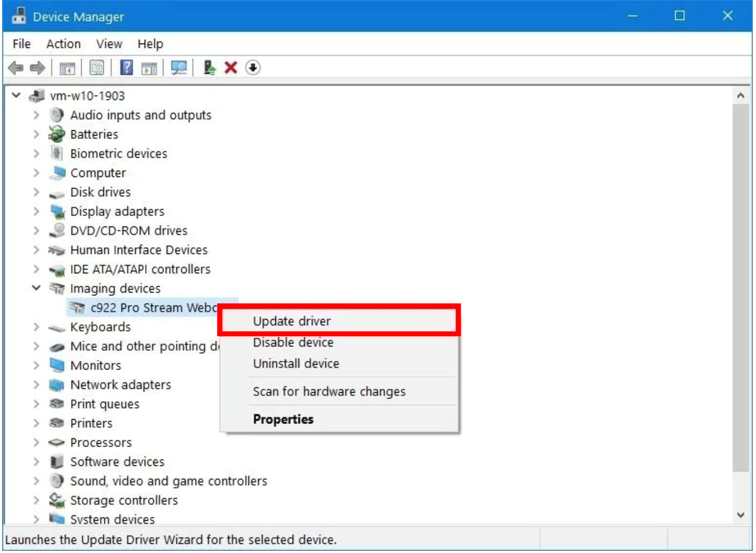Select the Storage controllers label
The width and height of the screenshot is (756, 553).
124,500
